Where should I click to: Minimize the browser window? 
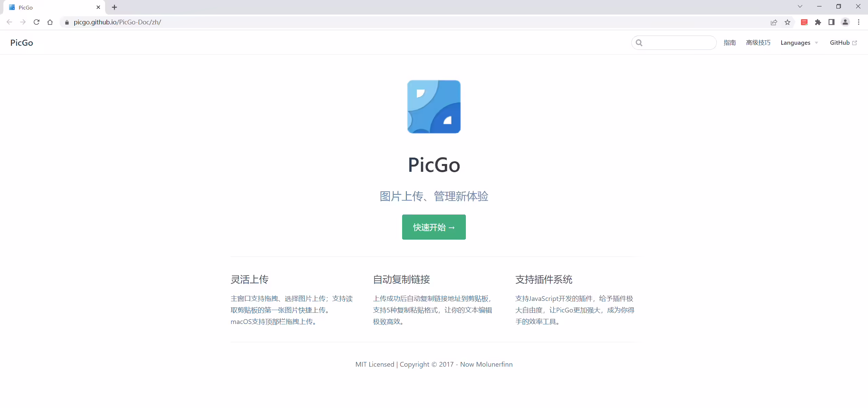820,6
